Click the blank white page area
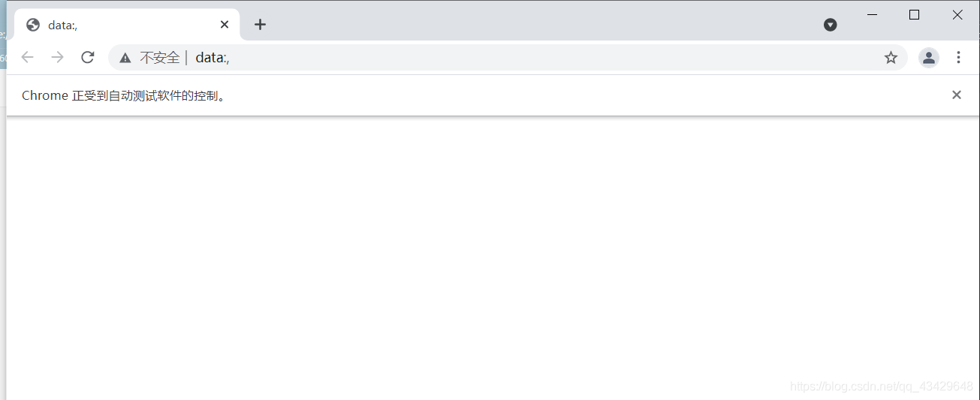The height and width of the screenshot is (400, 980). (x=493, y=257)
